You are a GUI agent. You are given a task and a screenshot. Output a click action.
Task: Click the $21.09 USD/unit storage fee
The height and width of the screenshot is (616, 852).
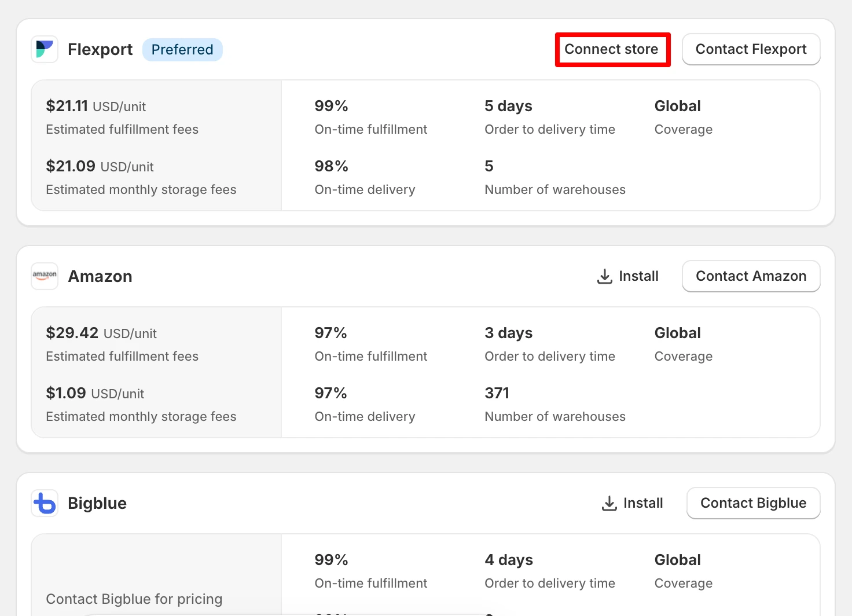coord(100,166)
